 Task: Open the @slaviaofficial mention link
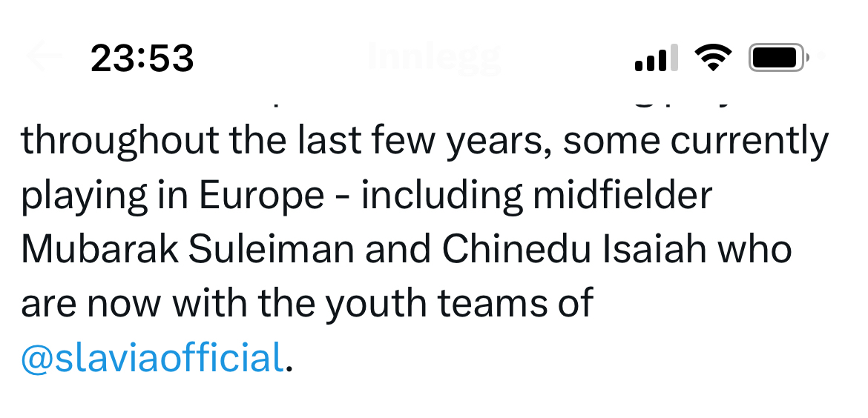[152, 358]
